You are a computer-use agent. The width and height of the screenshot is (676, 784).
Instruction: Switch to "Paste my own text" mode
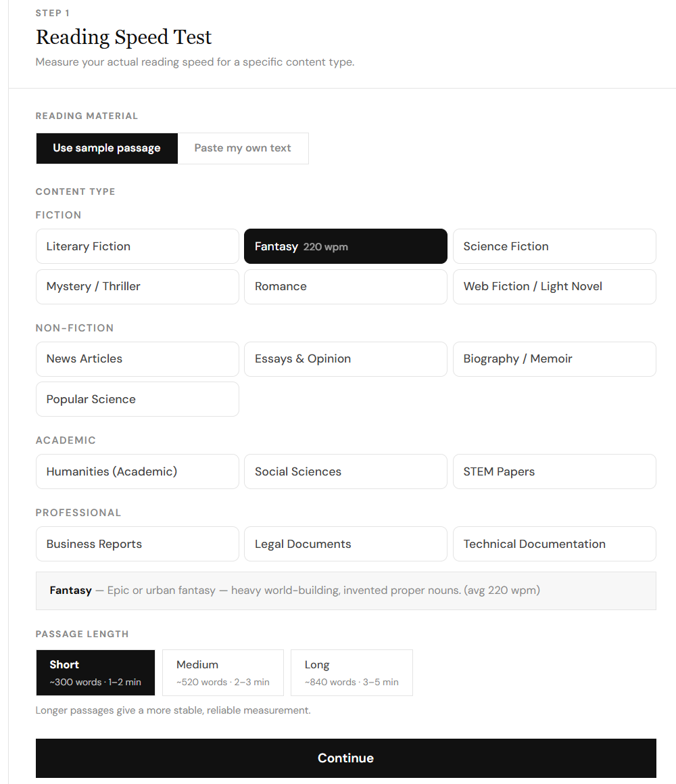tap(243, 147)
